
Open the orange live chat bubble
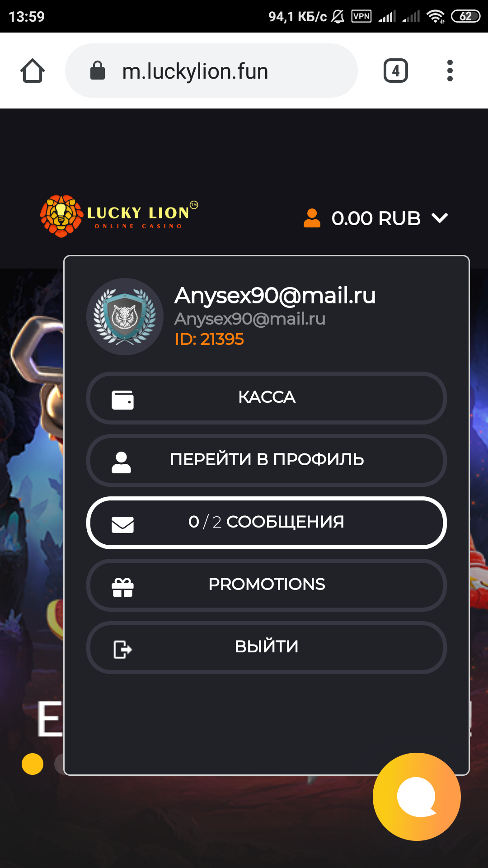[417, 797]
